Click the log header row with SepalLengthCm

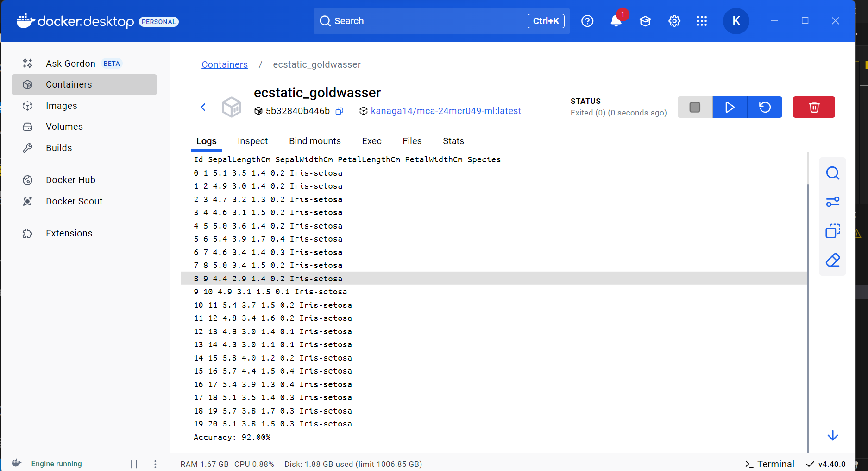(347, 159)
